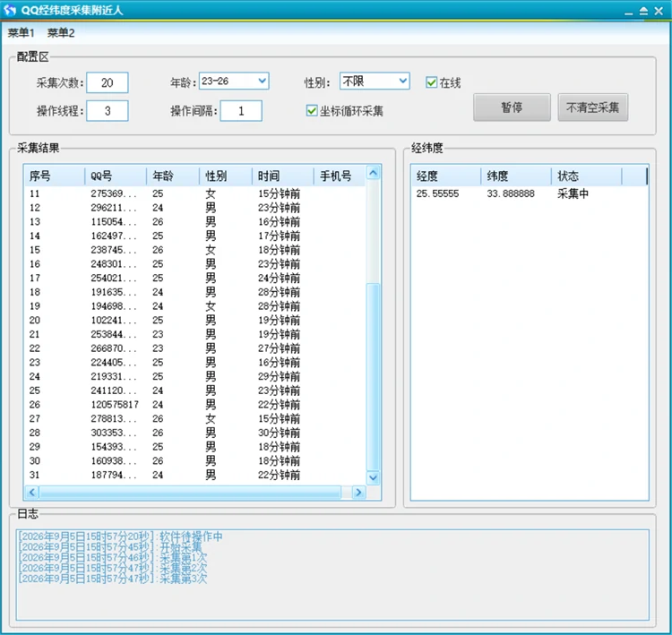The height and width of the screenshot is (635, 672).
Task: Select row 29 with QQ 154393...
Action: click(195, 447)
